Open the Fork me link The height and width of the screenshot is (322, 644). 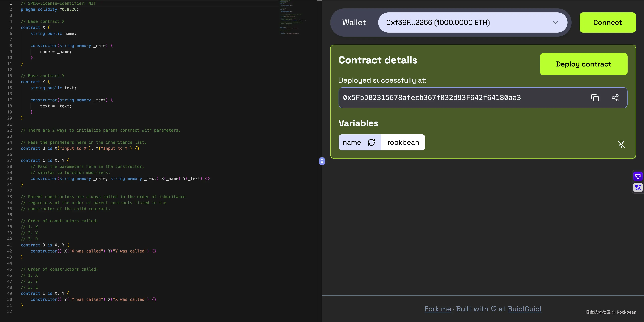click(x=438, y=309)
